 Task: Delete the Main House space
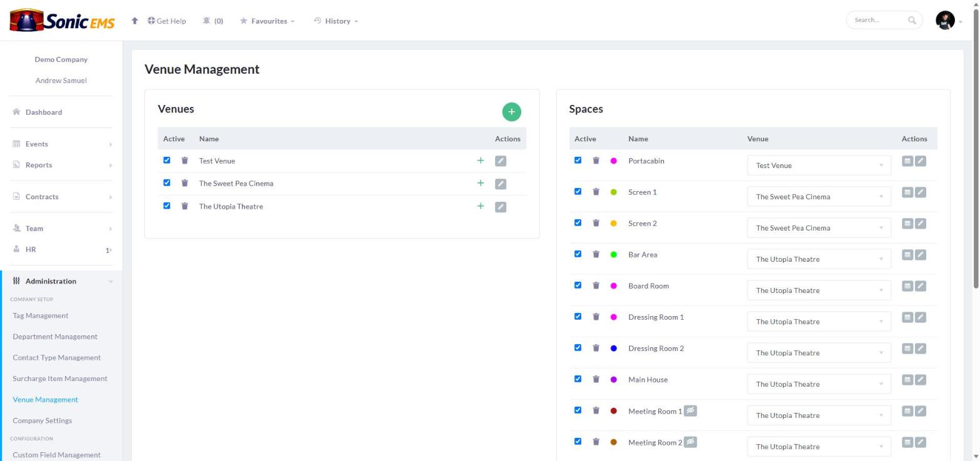pyautogui.click(x=596, y=379)
